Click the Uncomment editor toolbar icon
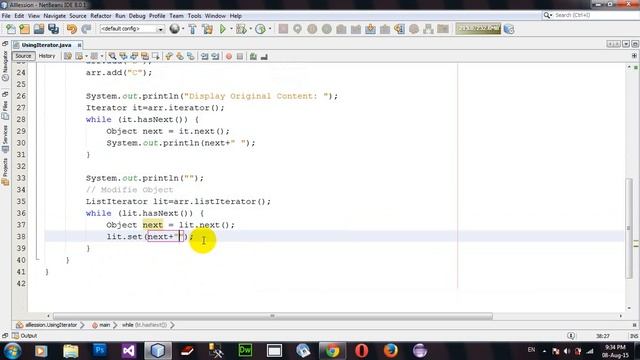Image resolution: width=640 pixels, height=360 pixels. click(264, 56)
